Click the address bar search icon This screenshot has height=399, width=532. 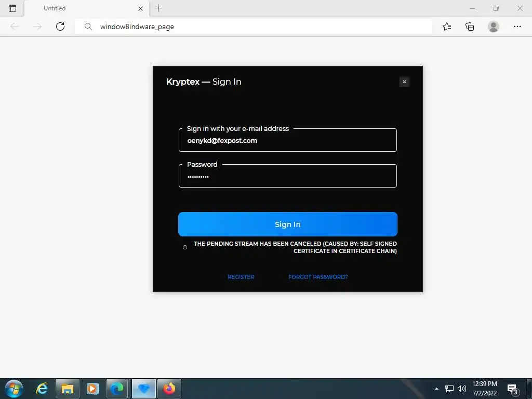pos(88,26)
